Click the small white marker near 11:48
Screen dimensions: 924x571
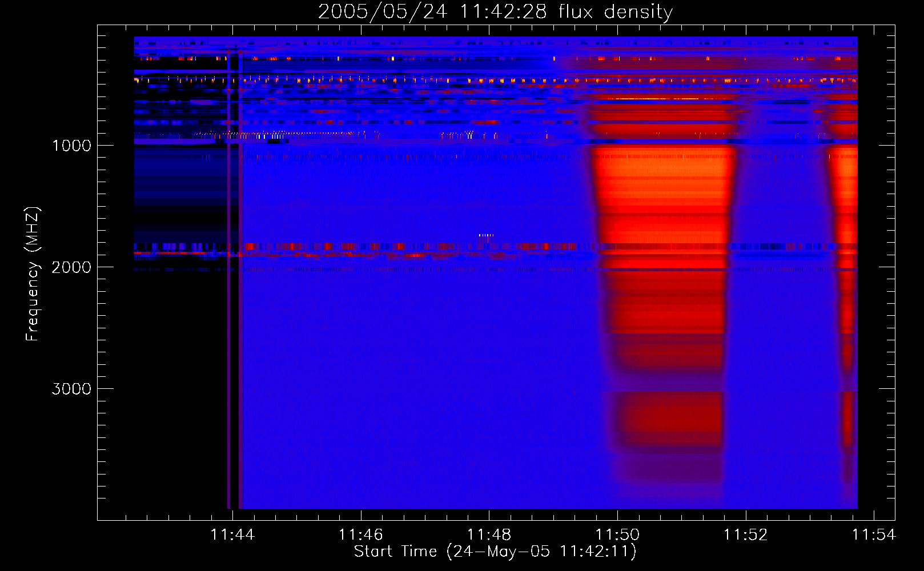point(486,235)
